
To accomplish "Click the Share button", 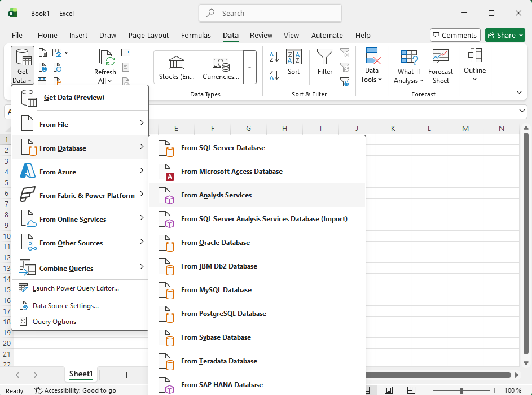I will [505, 35].
